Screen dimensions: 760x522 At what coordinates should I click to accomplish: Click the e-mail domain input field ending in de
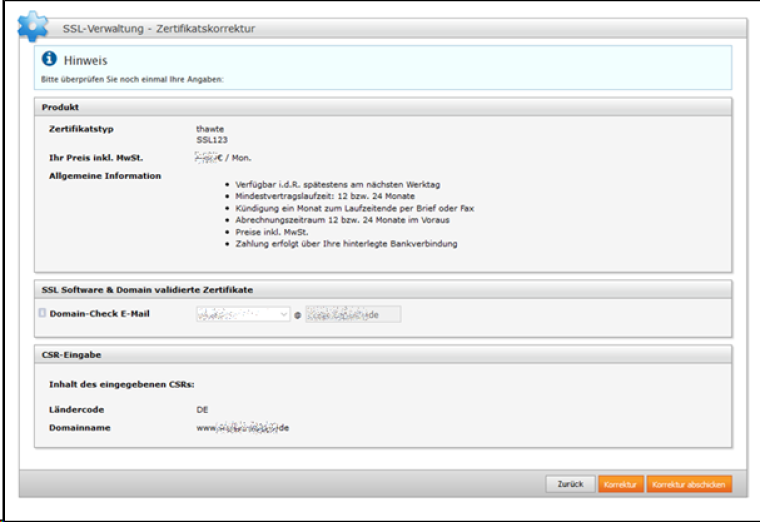(x=353, y=315)
